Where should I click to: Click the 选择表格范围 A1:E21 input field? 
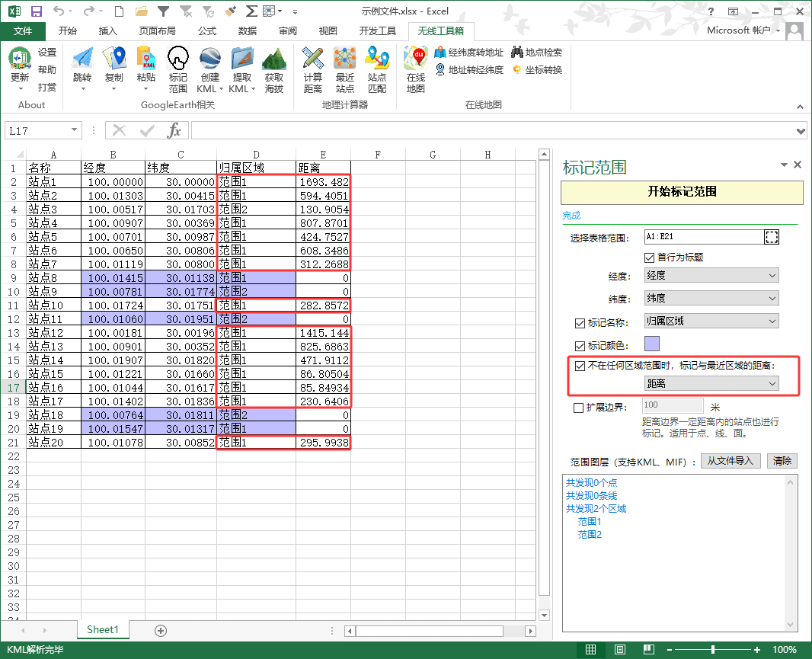pos(703,237)
